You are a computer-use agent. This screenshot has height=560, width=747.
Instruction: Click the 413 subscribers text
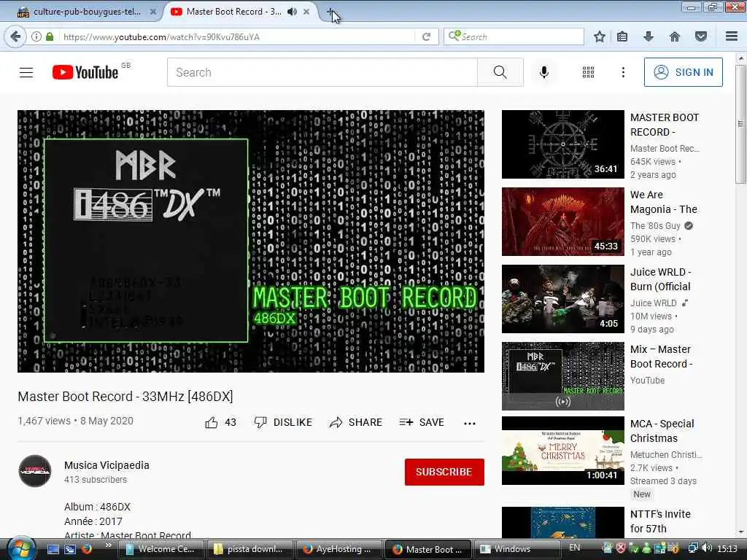click(96, 480)
